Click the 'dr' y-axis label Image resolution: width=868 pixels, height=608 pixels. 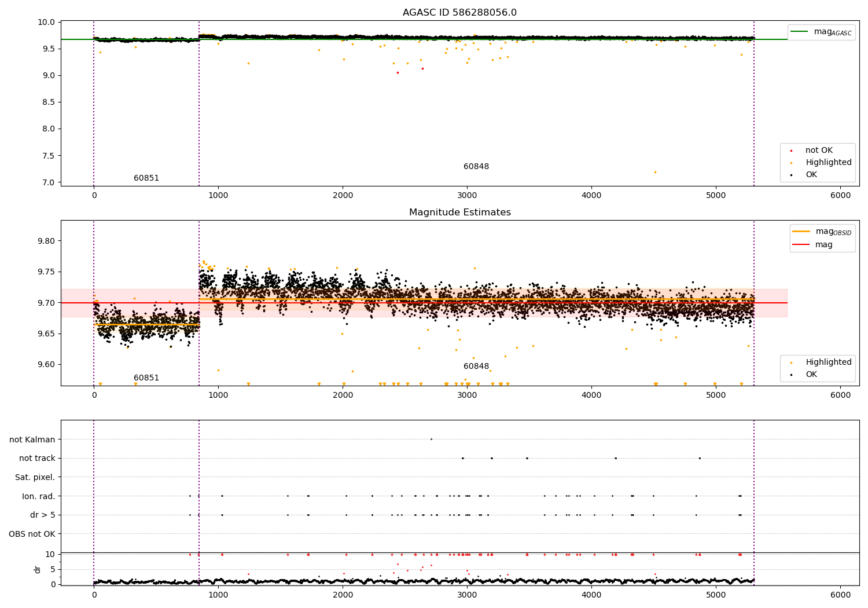tap(38, 569)
